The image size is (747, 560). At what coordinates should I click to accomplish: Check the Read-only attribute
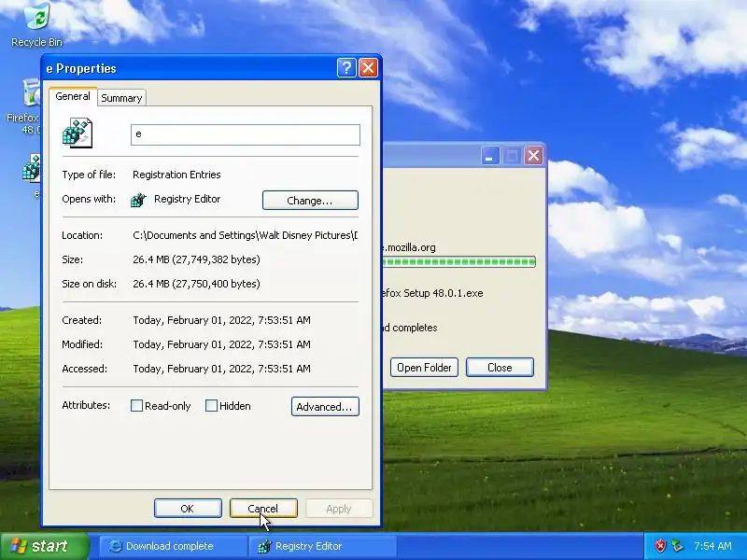point(136,406)
